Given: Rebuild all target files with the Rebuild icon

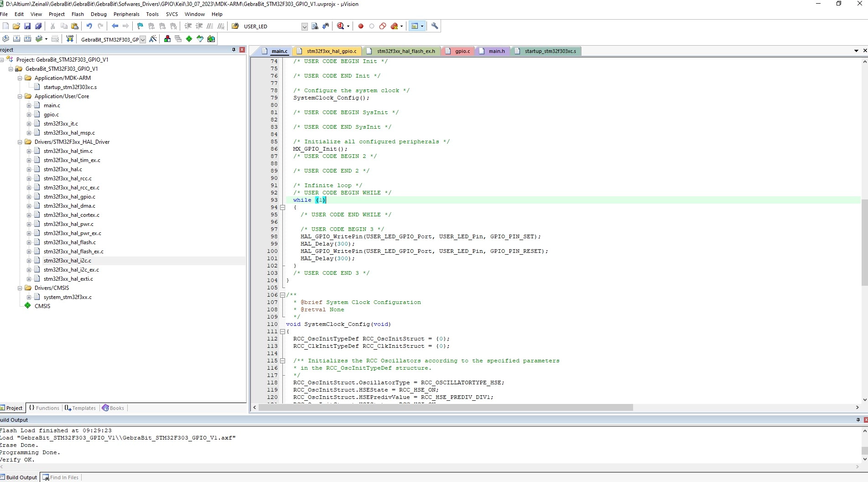Looking at the screenshot, I should [x=27, y=39].
